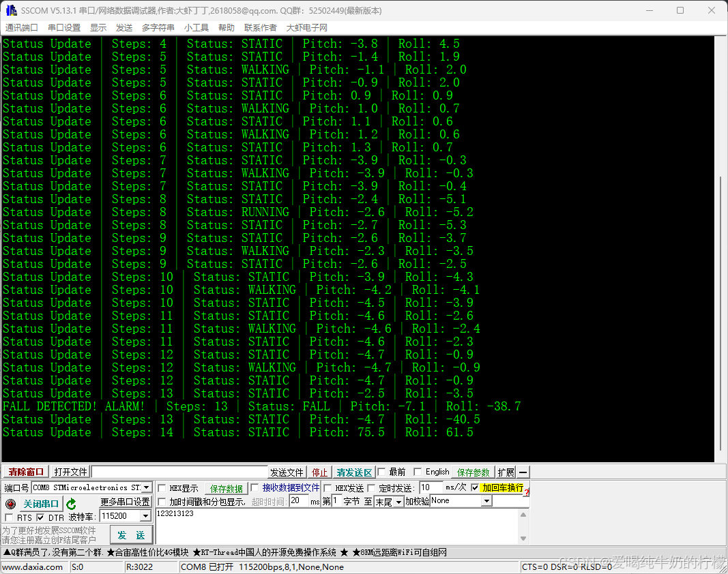Image resolution: width=728 pixels, height=574 pixels.
Task: Open the 小工具 menu
Action: 196,28
